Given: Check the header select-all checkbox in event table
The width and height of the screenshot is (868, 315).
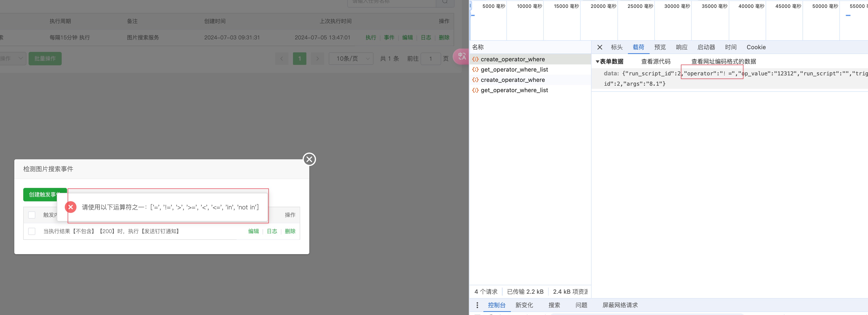Looking at the screenshot, I should tap(32, 215).
